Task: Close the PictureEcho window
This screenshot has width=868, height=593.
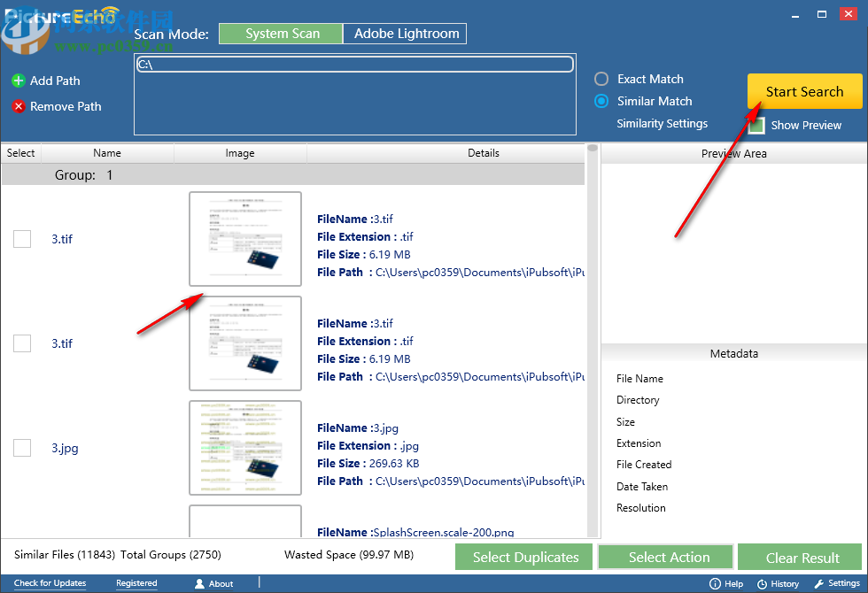Action: 849,14
